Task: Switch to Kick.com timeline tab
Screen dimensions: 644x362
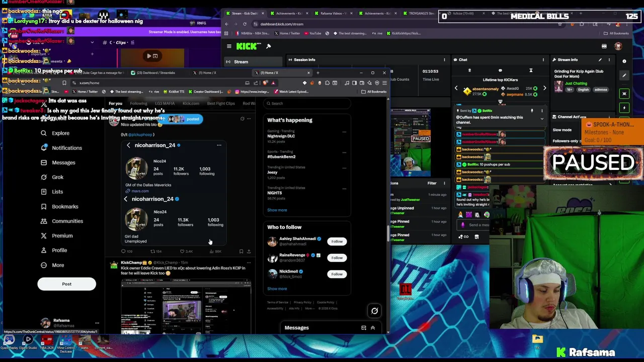Action: click(x=191, y=104)
